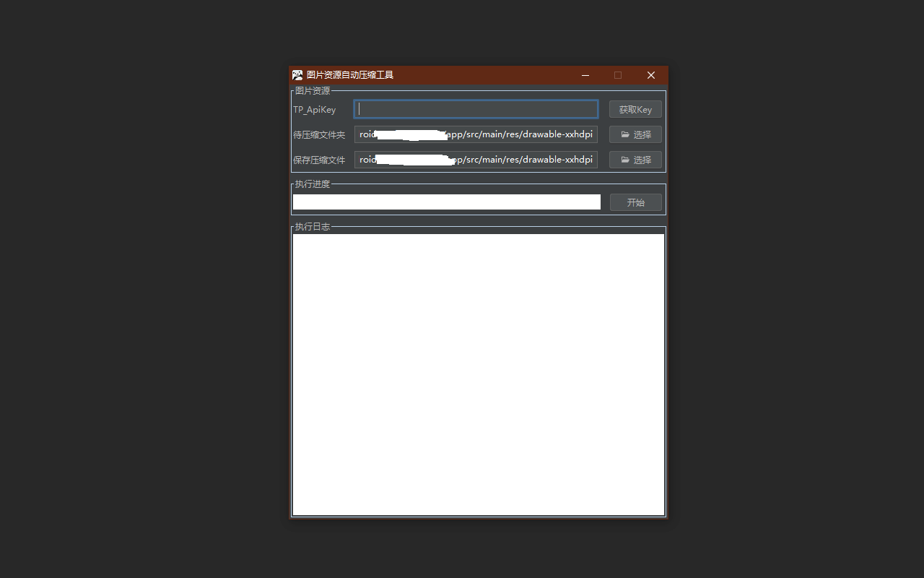Screen dimensions: 924x578
Task: Click the 执行进度 progress bar
Action: coord(446,202)
